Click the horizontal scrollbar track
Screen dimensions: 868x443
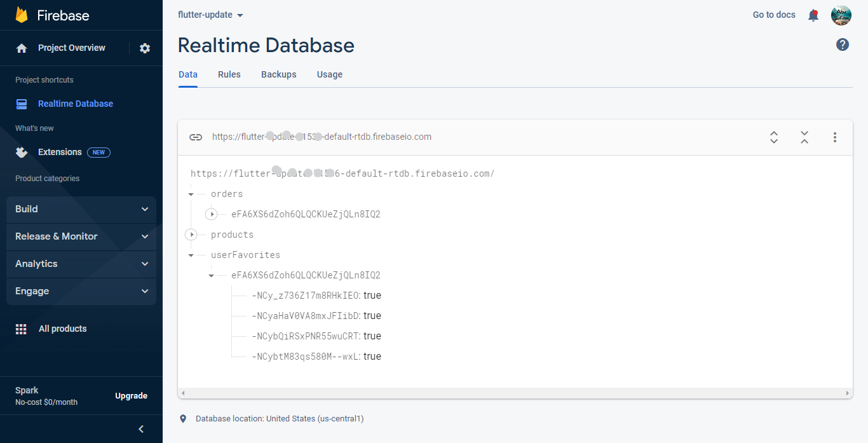tap(515, 393)
